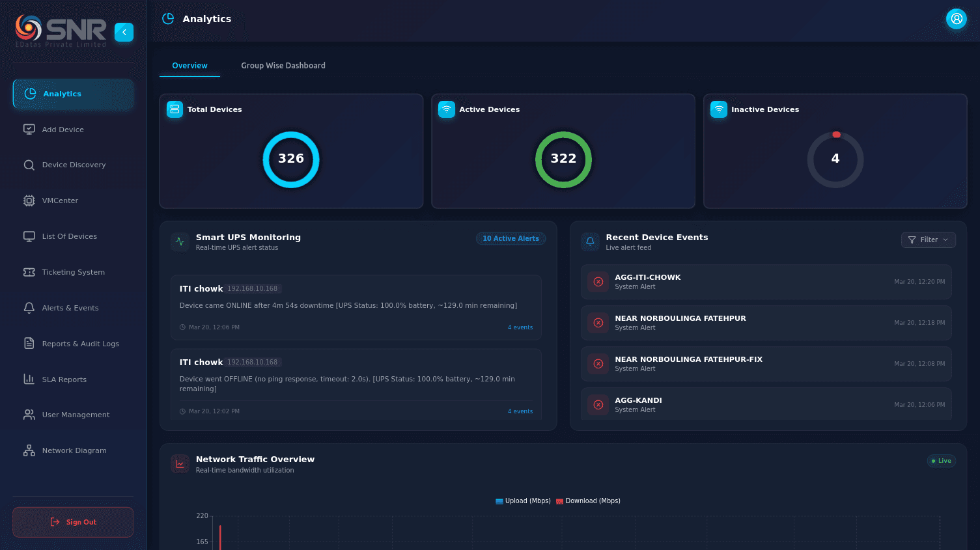Open the Filter dropdown for device events
This screenshot has height=550, width=980.
[x=928, y=240]
